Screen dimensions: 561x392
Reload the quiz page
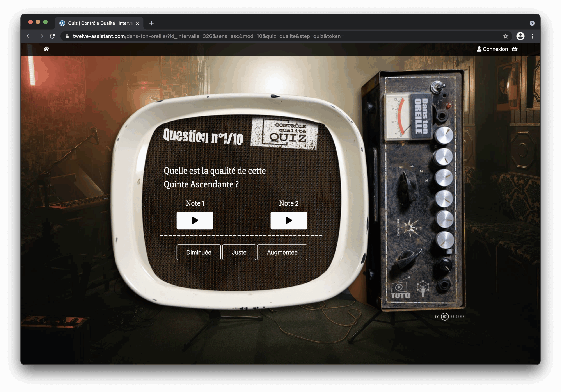52,36
